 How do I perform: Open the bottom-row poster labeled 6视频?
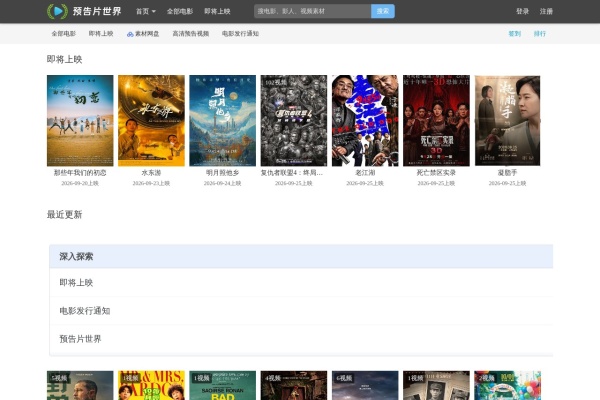[365, 385]
